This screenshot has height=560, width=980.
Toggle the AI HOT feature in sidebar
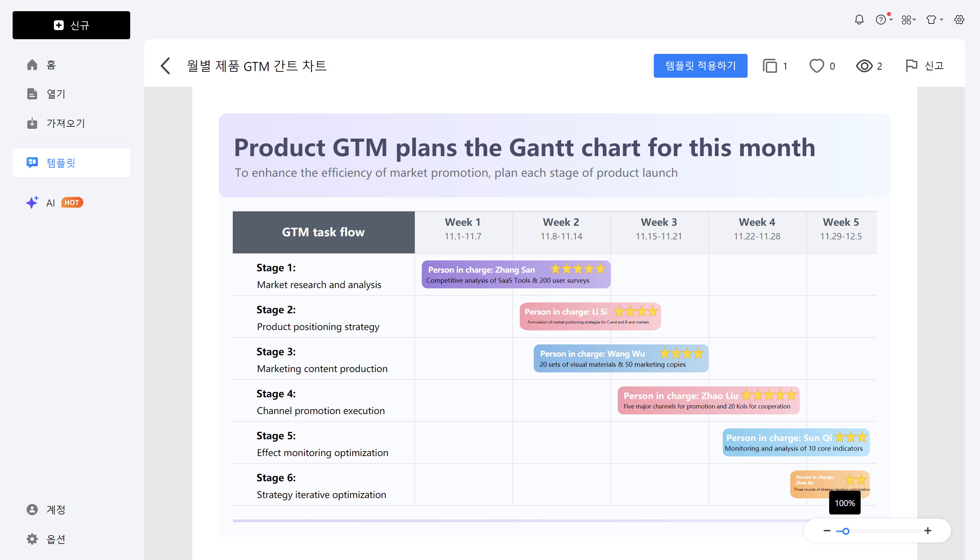(51, 203)
